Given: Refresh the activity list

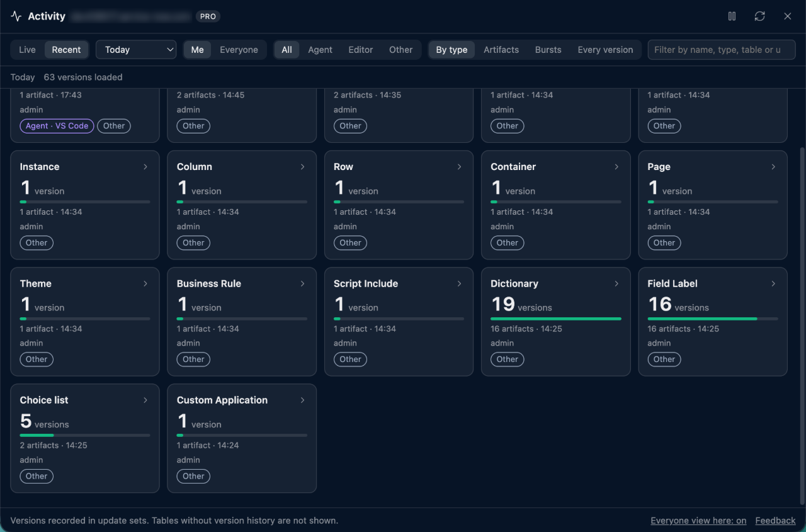Looking at the screenshot, I should click(x=759, y=16).
